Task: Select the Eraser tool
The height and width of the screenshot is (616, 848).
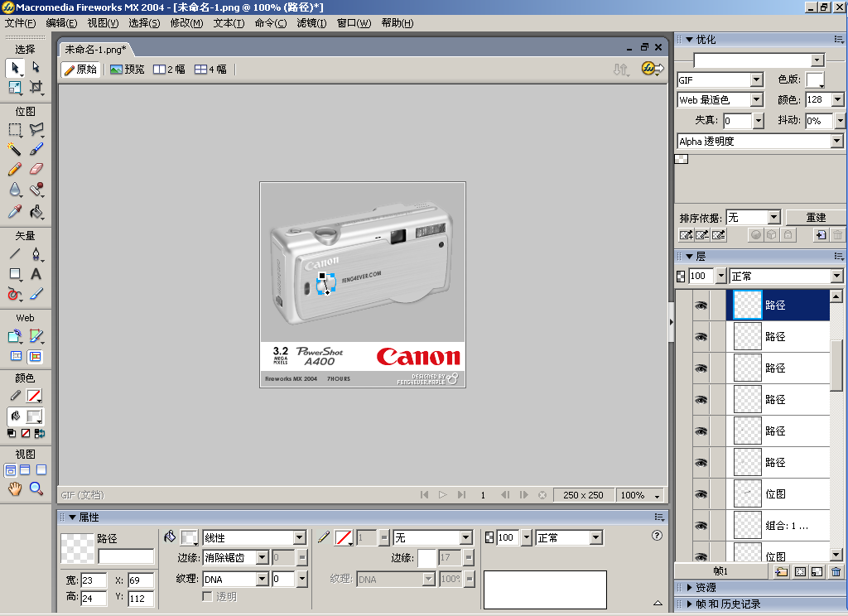Action: pos(36,169)
